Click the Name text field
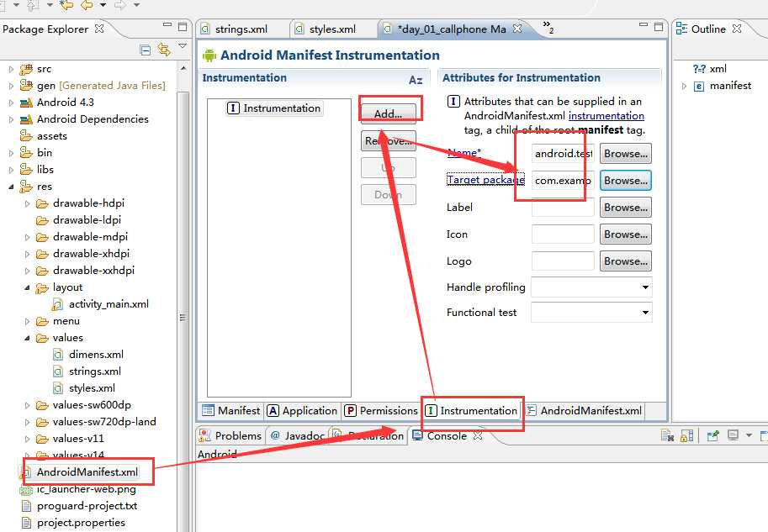768x532 pixels. click(x=563, y=154)
